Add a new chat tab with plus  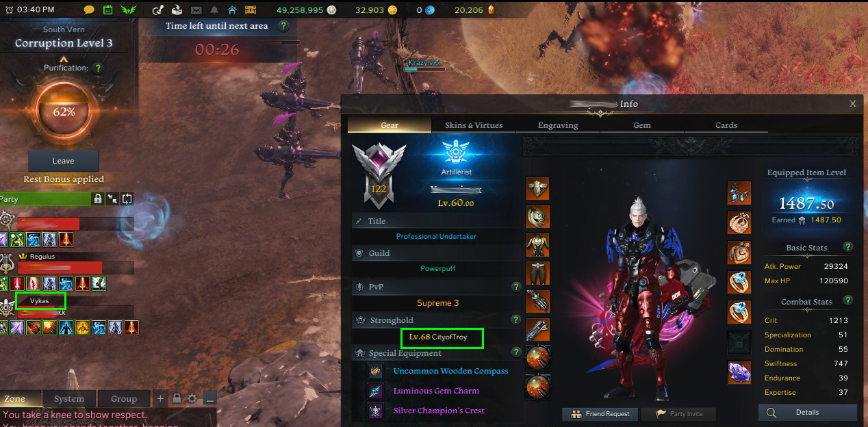pyautogui.click(x=160, y=398)
